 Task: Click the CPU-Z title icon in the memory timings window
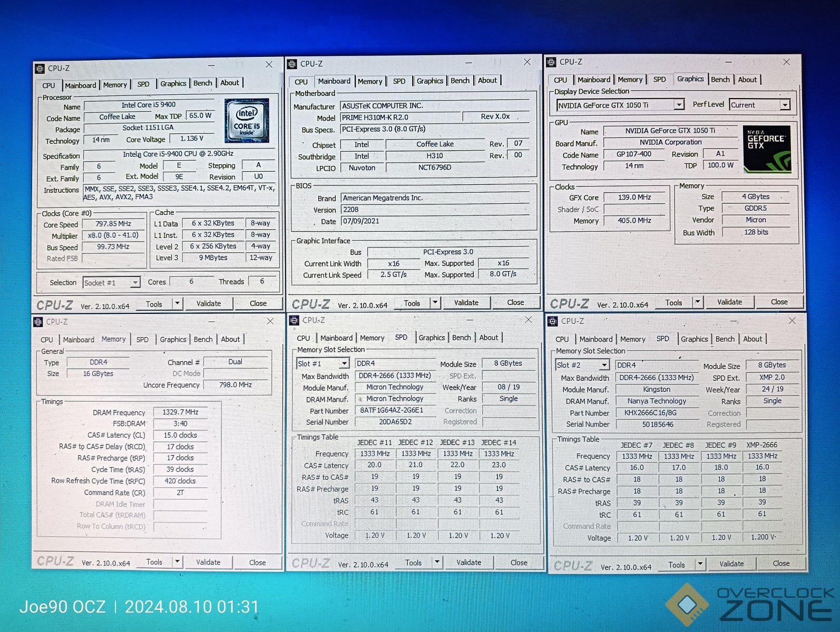[x=37, y=322]
